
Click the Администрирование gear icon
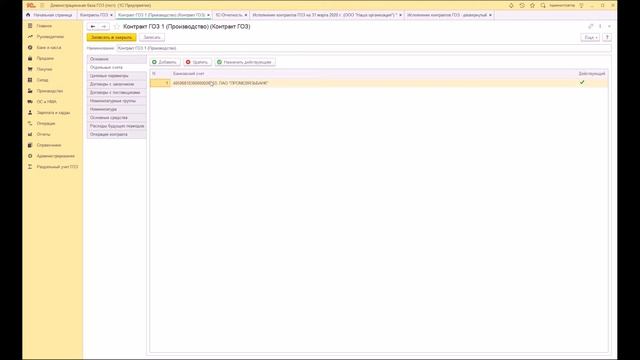point(30,156)
